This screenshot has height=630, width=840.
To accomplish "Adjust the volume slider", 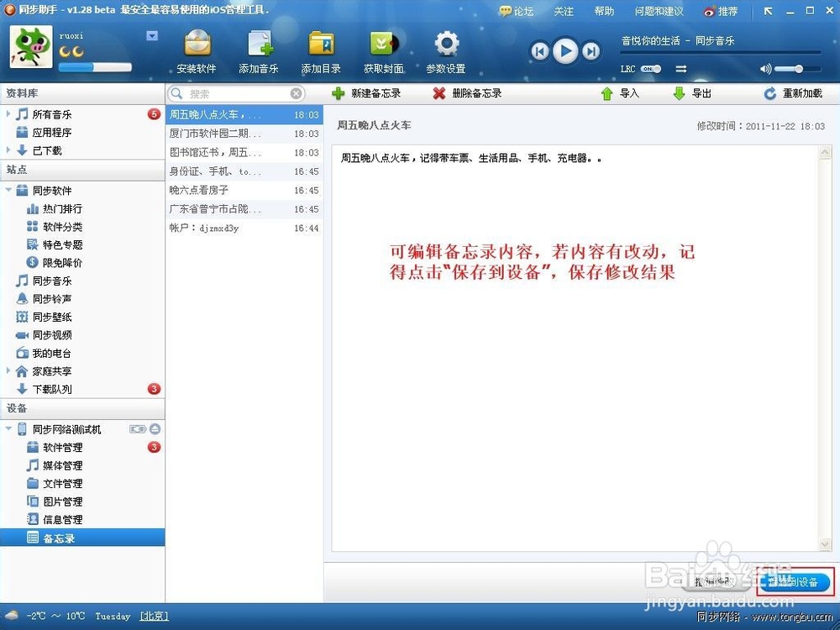I will 798,69.
